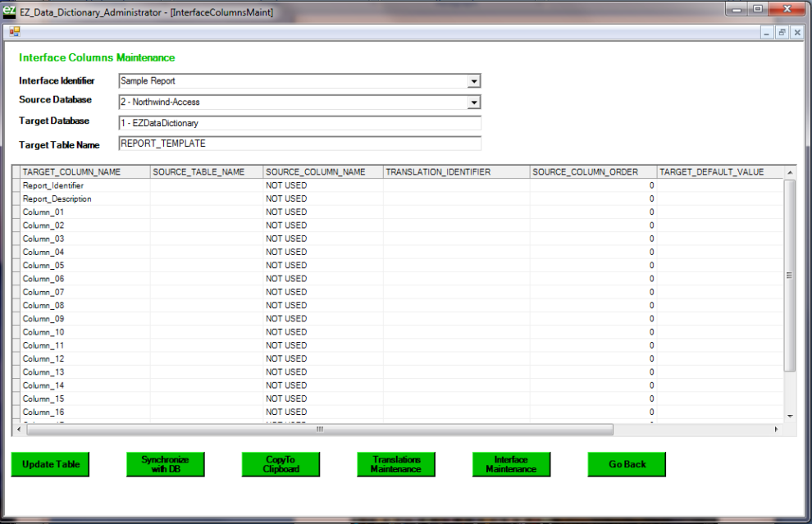Restore the inner MDI child window

click(x=782, y=32)
